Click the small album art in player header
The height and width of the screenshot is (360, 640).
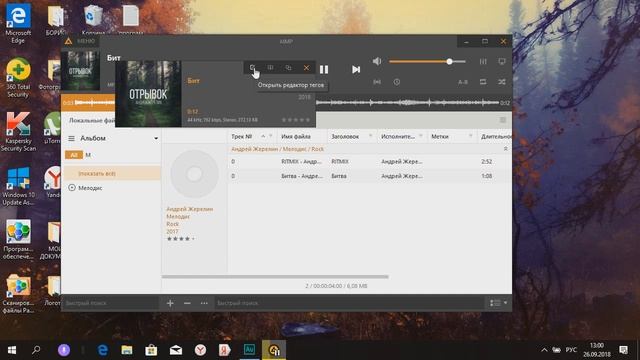coord(80,71)
